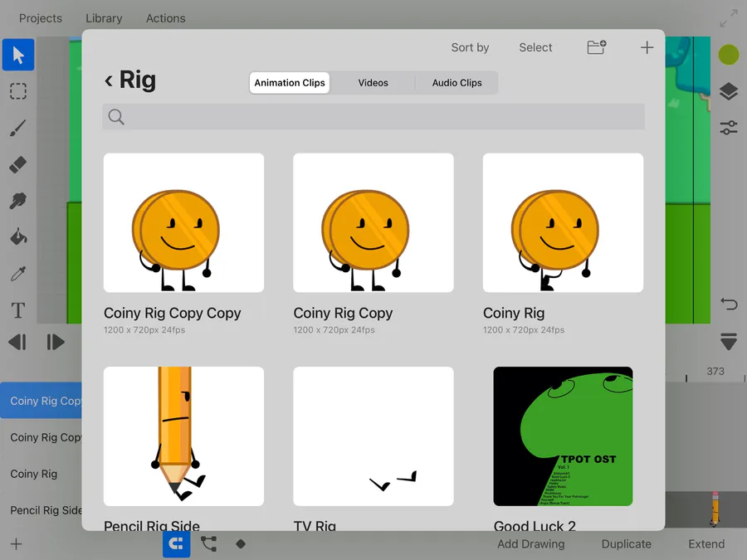Open the node hierarchy icon in the bottom bar
Viewport: 747px width, 560px height.
208,543
